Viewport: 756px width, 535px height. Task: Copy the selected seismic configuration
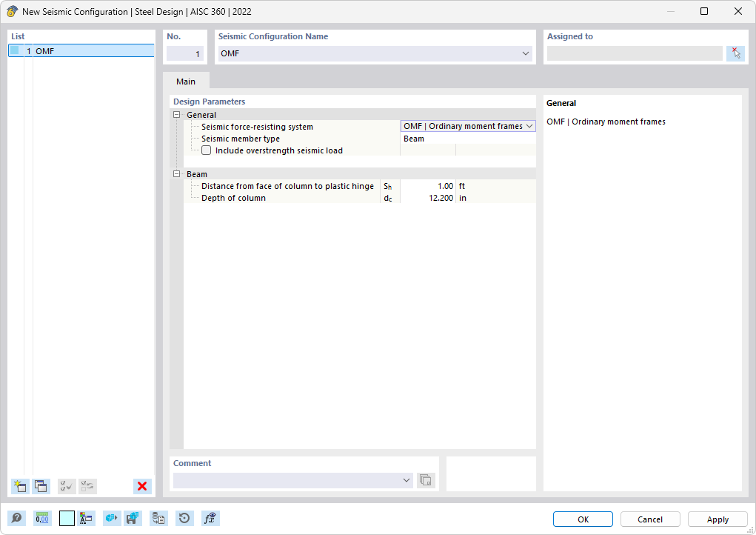pos(41,486)
